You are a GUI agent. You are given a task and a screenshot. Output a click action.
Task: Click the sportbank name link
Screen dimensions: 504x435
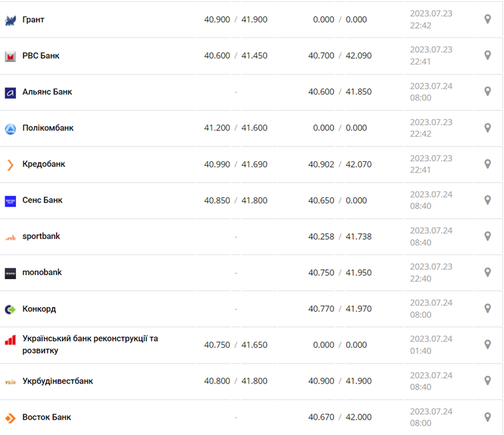(41, 236)
